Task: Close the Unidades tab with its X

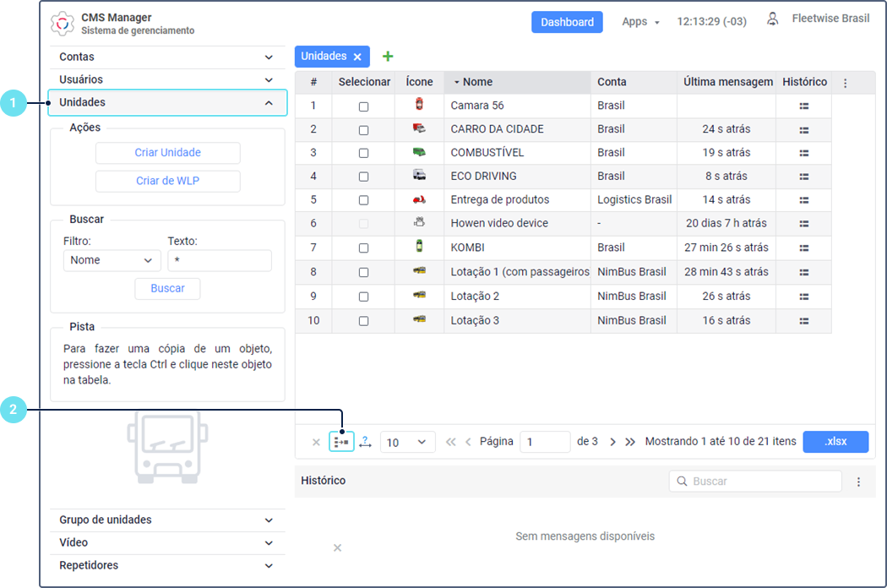Action: pyautogui.click(x=357, y=57)
